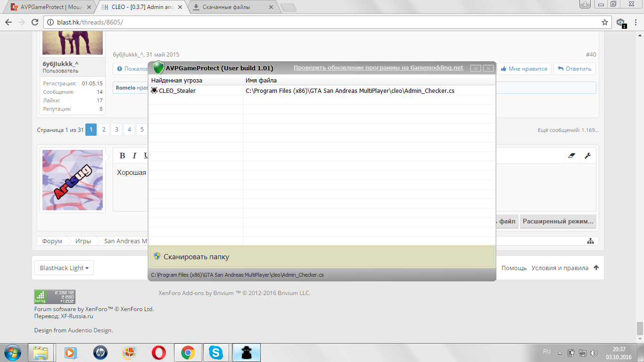
Task: Open the Условия и правила link
Action: pyautogui.click(x=560, y=268)
